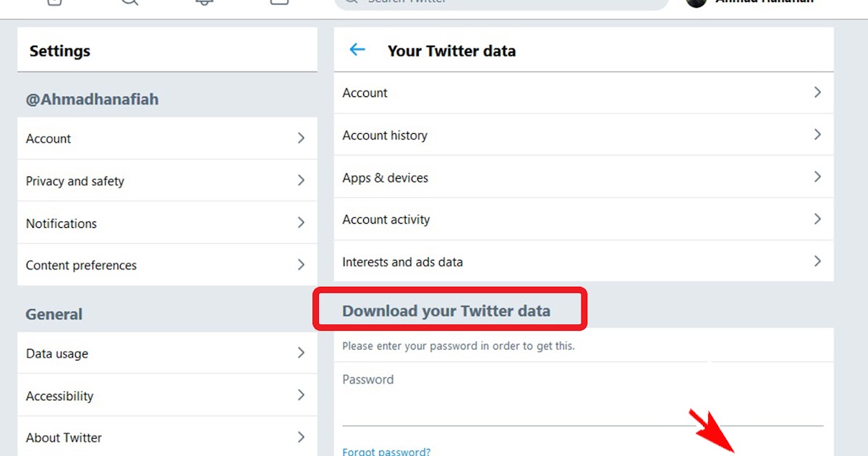Click the Account chevron in data panel
868x456 pixels.
817,93
